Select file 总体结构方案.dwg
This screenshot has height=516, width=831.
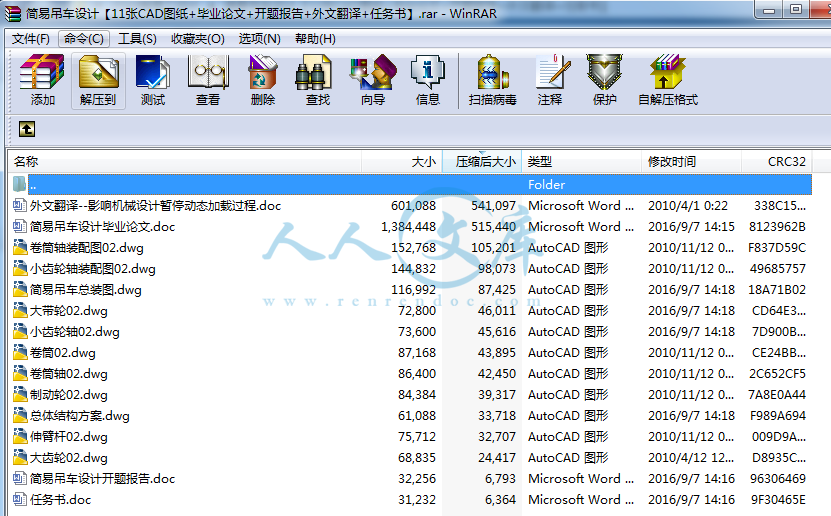coord(79,416)
